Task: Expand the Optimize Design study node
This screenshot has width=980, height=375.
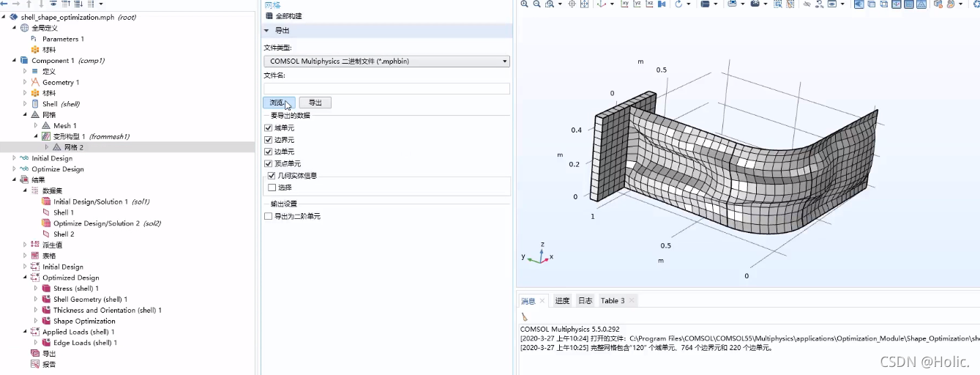Action: click(15, 169)
